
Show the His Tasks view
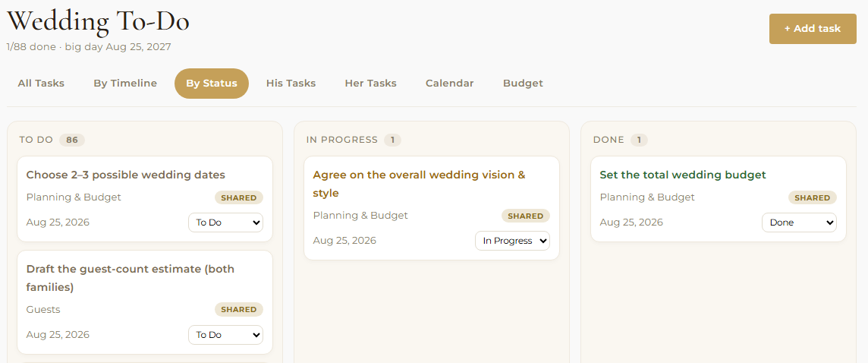(x=291, y=83)
